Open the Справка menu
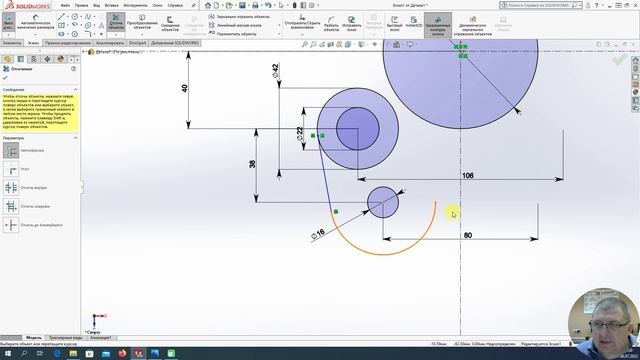Screen dimensions: 640x360 (175, 6)
